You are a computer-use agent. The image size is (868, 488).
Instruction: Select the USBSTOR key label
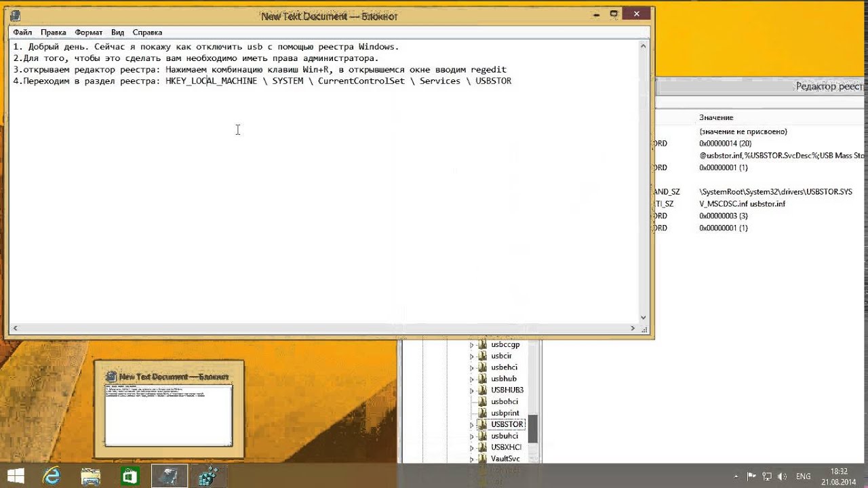tap(507, 424)
